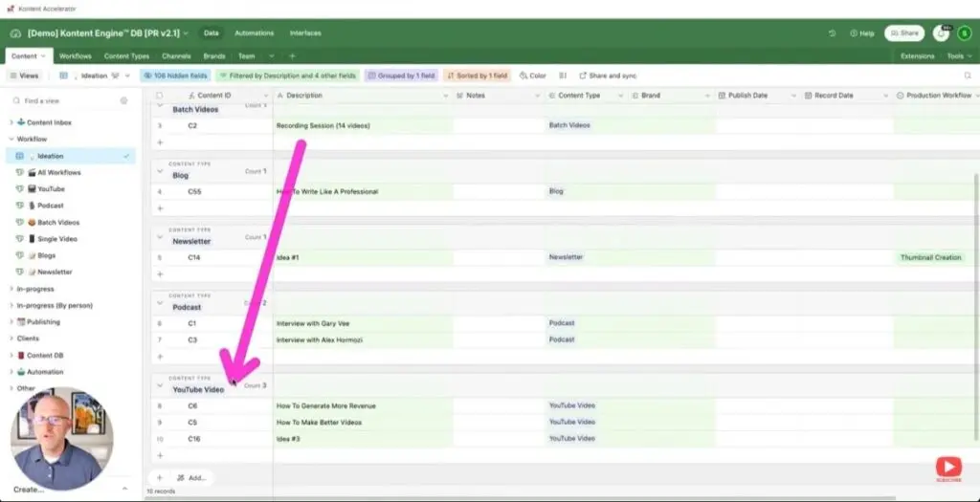Open the Color options
The height and width of the screenshot is (502, 980).
(532, 76)
